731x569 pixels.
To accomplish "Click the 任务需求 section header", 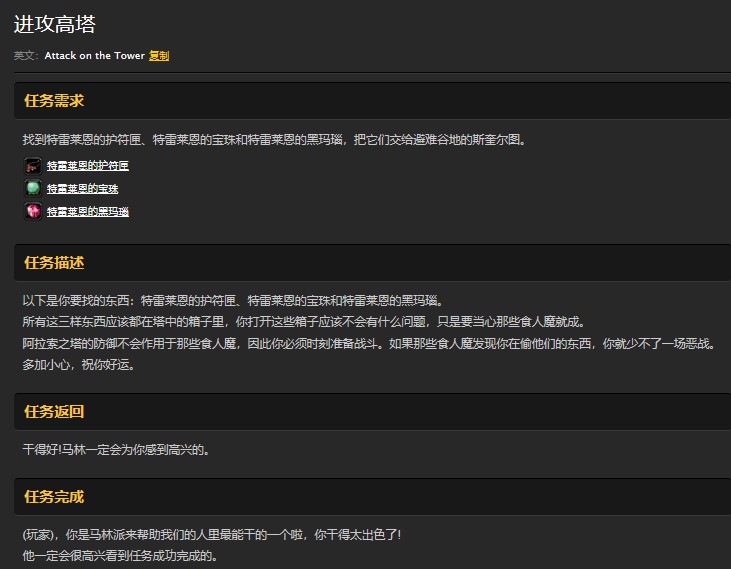I will pyautogui.click(x=54, y=101).
